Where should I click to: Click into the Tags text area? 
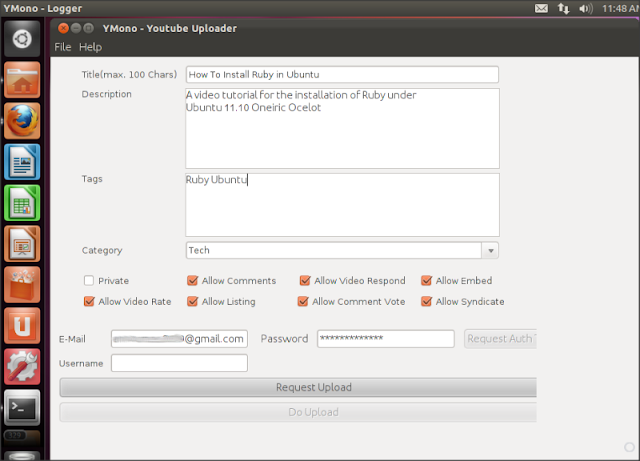pos(342,205)
